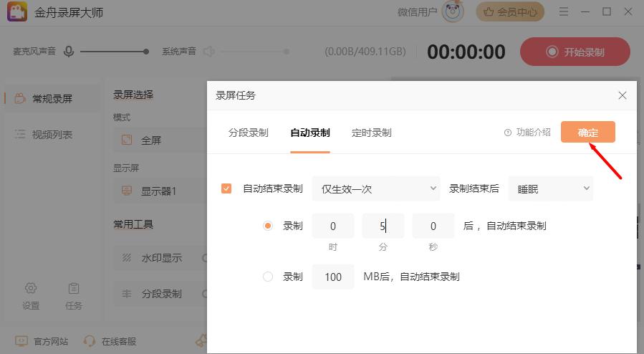This screenshot has height=354, width=644.
Task: Click the 确定 button
Action: click(587, 132)
